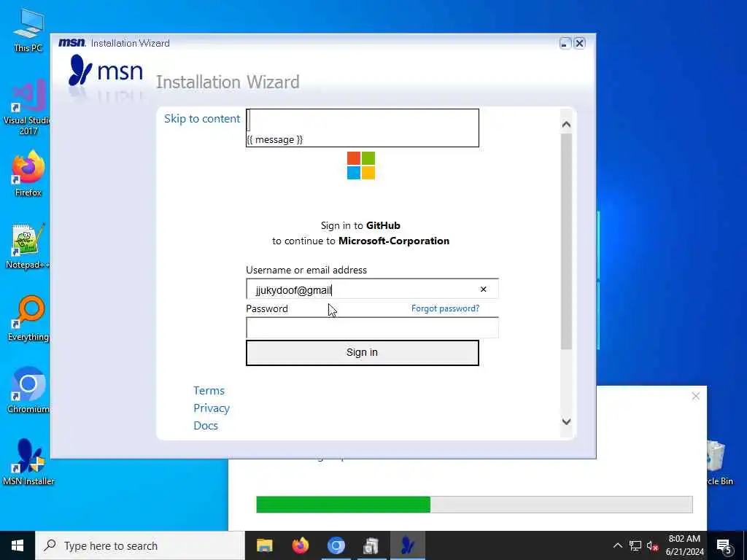Open Chromium desktop shortcut
This screenshot has width=747, height=560.
(x=28, y=391)
